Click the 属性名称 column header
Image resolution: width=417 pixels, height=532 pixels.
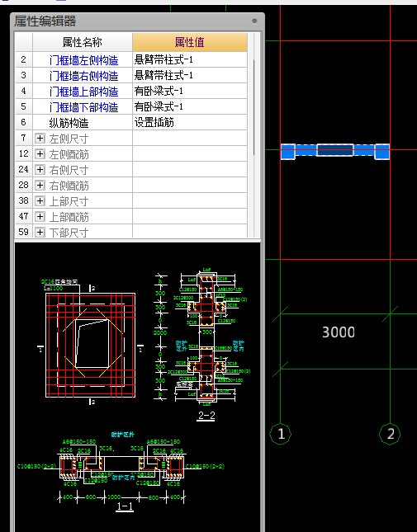(83, 42)
